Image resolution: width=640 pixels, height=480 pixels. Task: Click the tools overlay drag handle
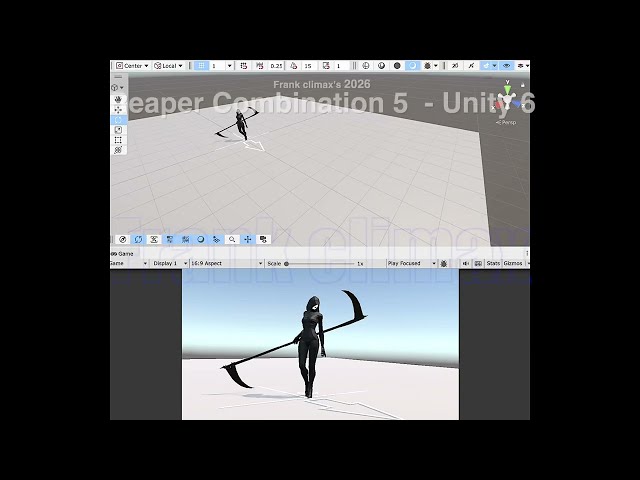[x=118, y=77]
